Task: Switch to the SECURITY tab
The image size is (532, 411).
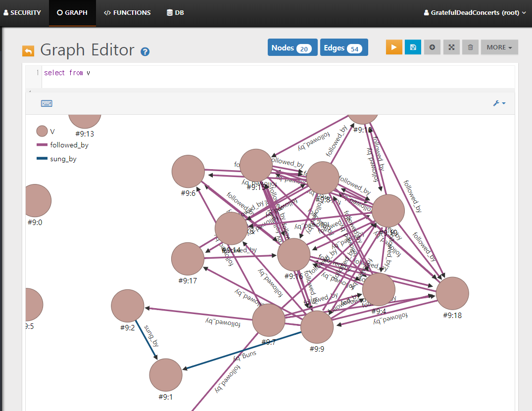Action: [x=22, y=12]
